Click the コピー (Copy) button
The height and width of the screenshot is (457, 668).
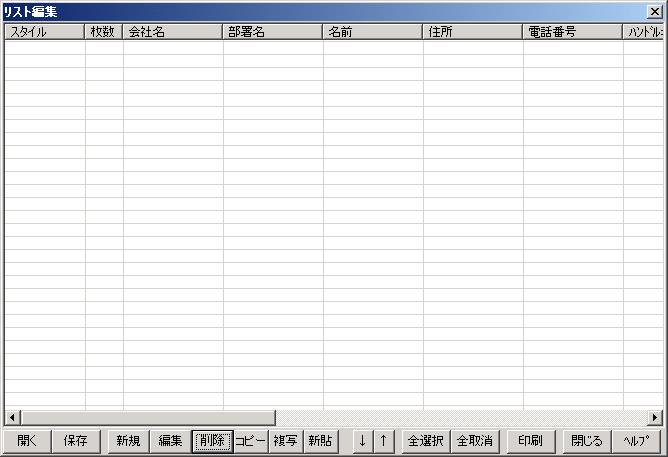pyautogui.click(x=250, y=441)
